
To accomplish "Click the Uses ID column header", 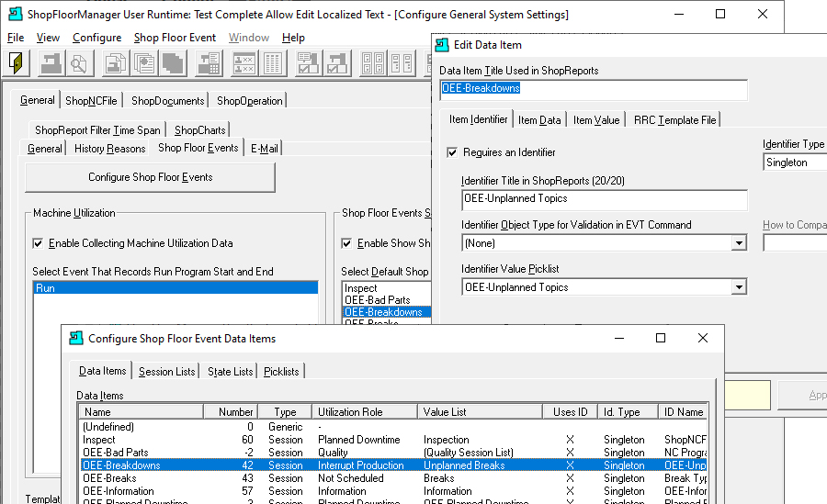I will point(570,412).
